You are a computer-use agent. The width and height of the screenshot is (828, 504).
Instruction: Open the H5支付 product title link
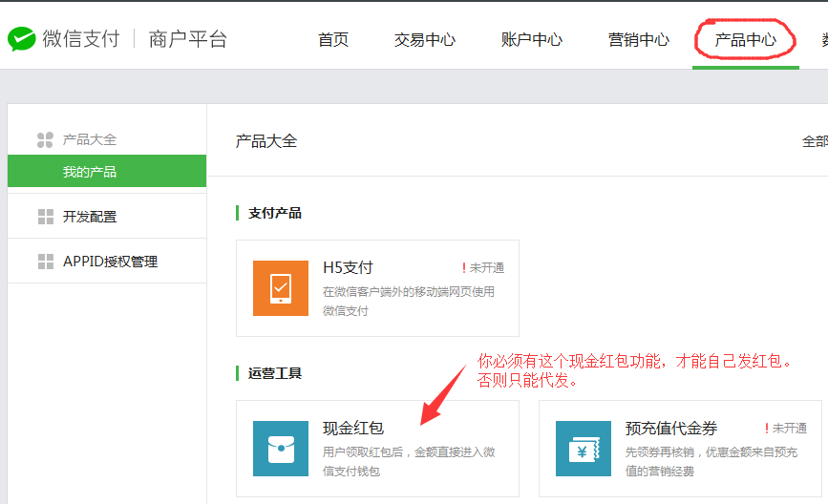tap(348, 268)
